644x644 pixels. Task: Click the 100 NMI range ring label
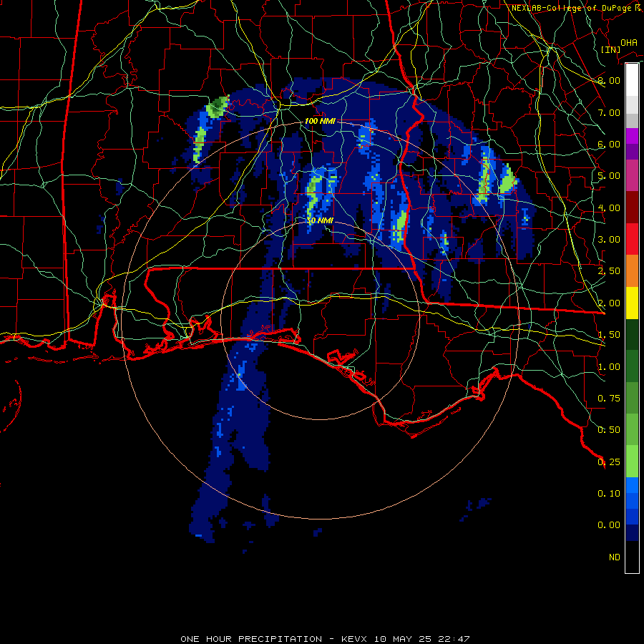[x=320, y=121]
